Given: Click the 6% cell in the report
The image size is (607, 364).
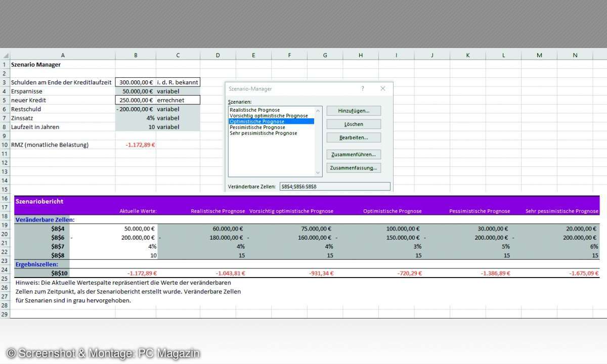Looking at the screenshot, I should click(594, 246).
